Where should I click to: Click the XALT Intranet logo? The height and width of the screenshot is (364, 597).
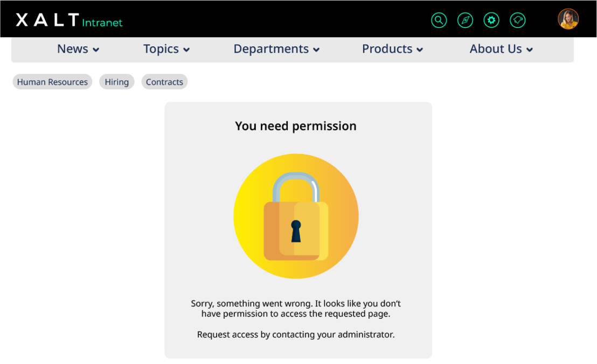(x=69, y=20)
